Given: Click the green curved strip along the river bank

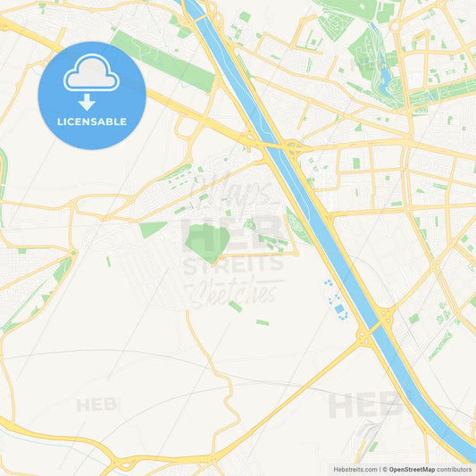Looking at the screenshot, I should [298, 225].
